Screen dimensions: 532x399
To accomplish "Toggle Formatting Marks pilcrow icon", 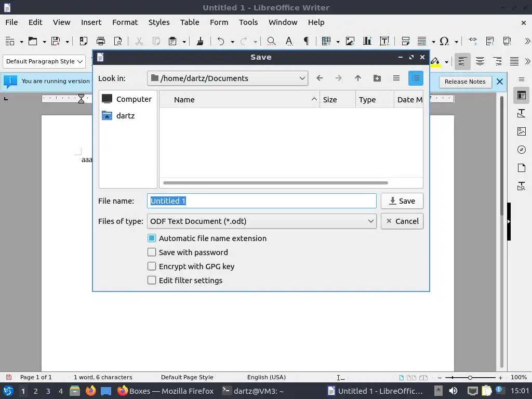I will pos(306,41).
